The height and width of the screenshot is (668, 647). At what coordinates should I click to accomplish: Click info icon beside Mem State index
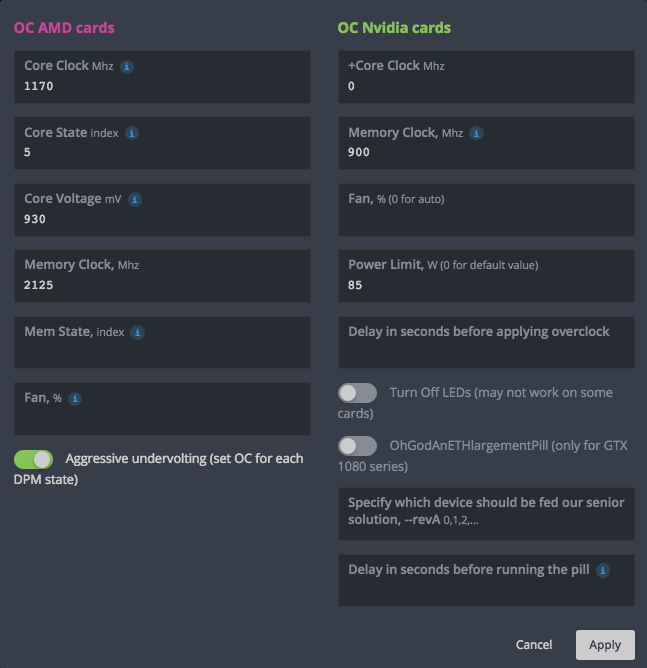(x=138, y=333)
